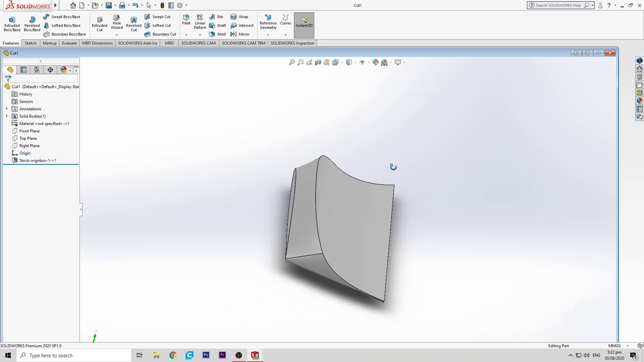644x362 pixels.
Task: Open ConfigurationManager tab
Action: (x=37, y=70)
